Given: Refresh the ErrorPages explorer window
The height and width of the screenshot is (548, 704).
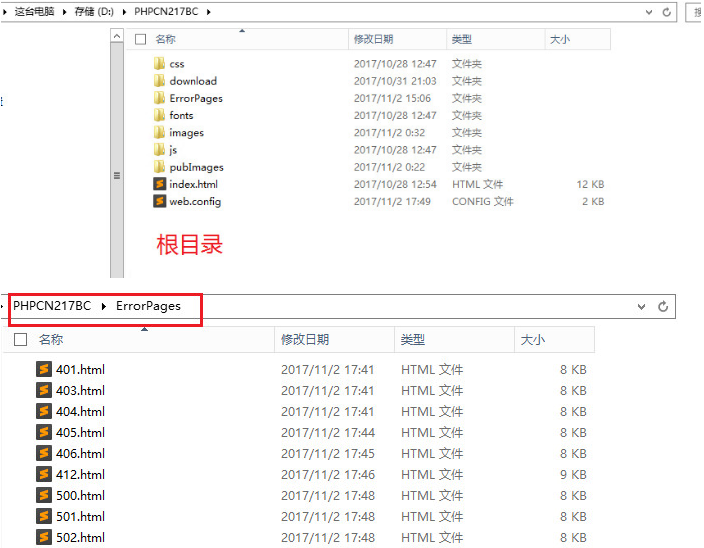Looking at the screenshot, I should point(661,307).
